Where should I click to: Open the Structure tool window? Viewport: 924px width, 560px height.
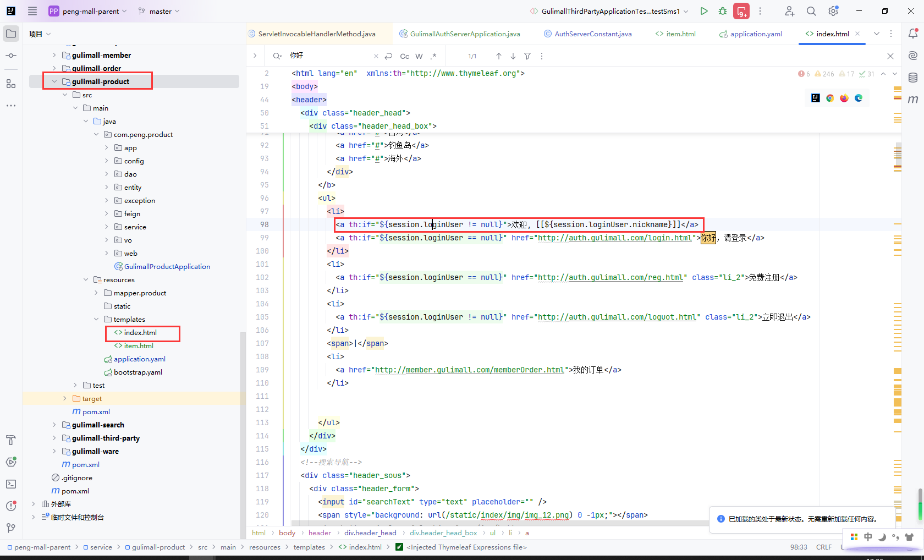[x=11, y=84]
